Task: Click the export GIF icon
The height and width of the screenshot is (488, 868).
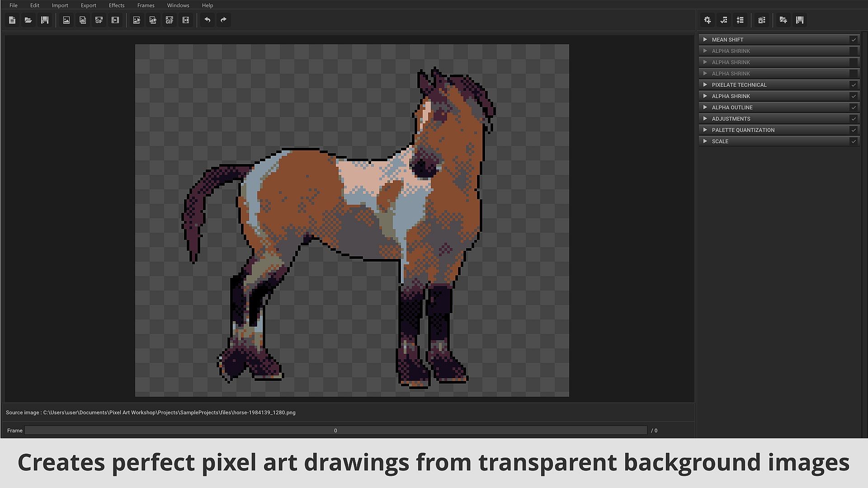Action: click(170, 20)
